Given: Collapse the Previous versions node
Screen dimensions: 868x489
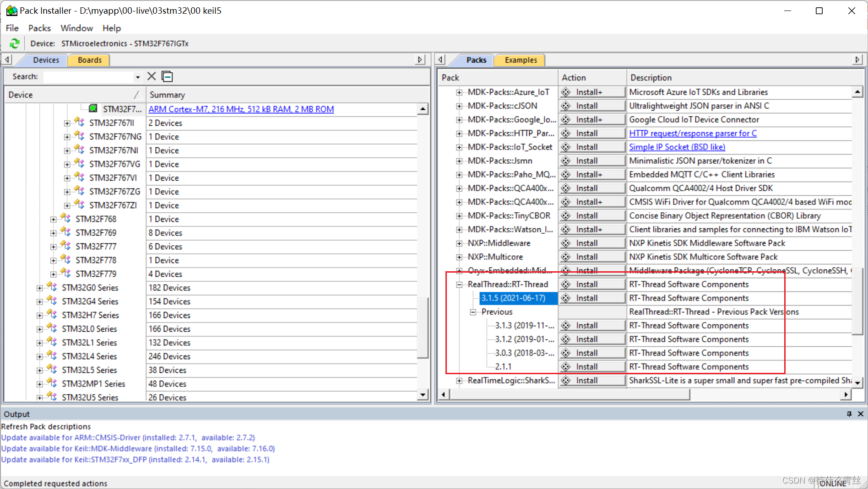Looking at the screenshot, I should (472, 312).
